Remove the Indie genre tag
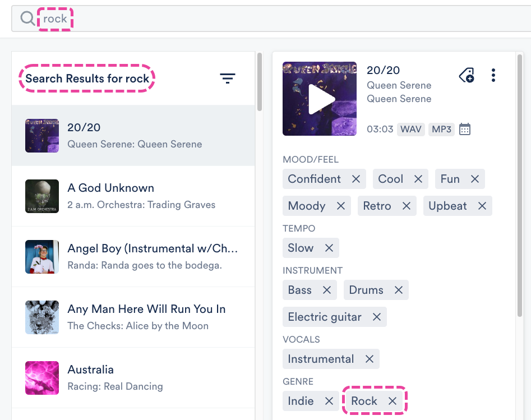 [329, 401]
